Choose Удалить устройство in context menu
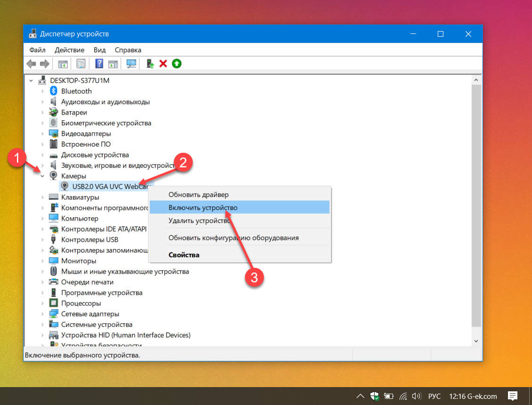The height and width of the screenshot is (405, 532). point(239,221)
